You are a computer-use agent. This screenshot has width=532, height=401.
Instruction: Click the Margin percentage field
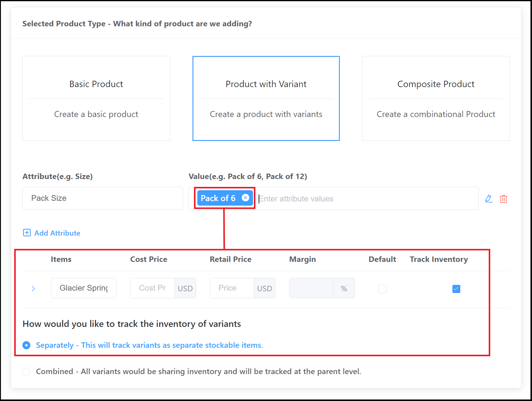pos(311,288)
